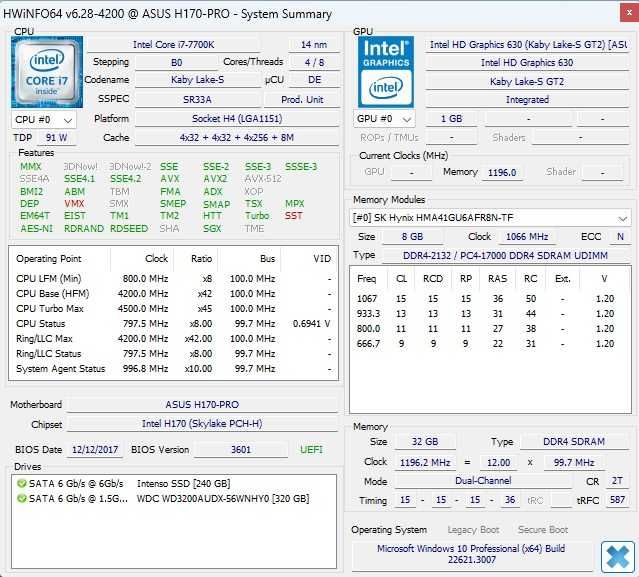Click the Legacy Boot indicator
This screenshot has width=639, height=577.
473,530
